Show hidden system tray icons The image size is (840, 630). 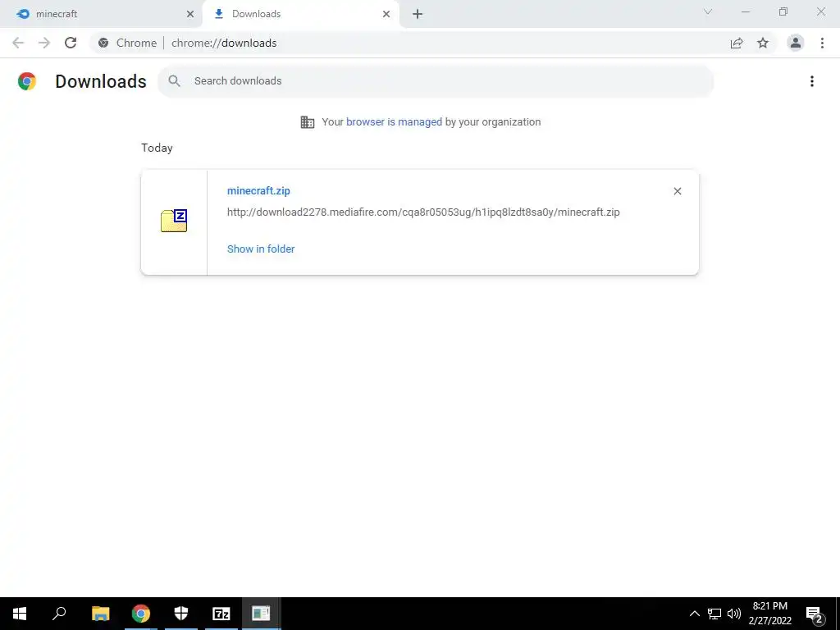(694, 614)
